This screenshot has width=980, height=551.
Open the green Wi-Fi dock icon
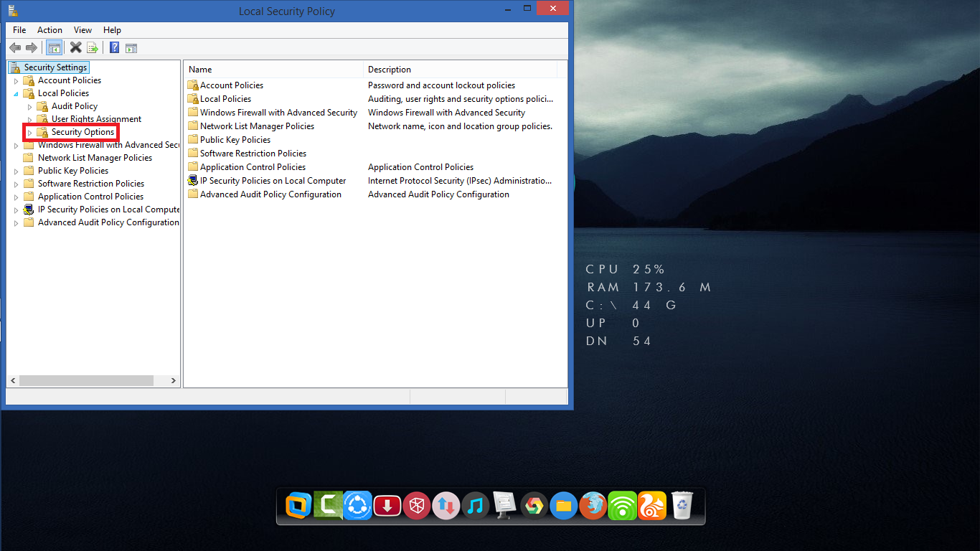point(622,506)
